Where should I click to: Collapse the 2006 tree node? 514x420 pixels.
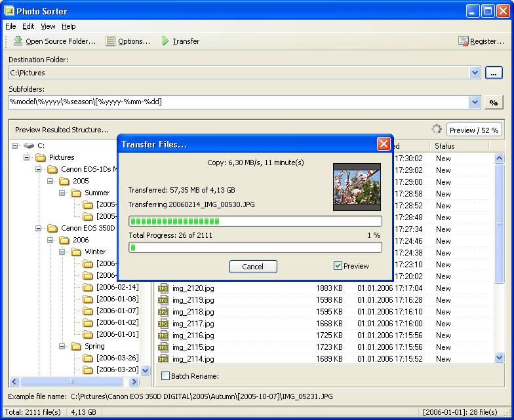pyautogui.click(x=51, y=240)
